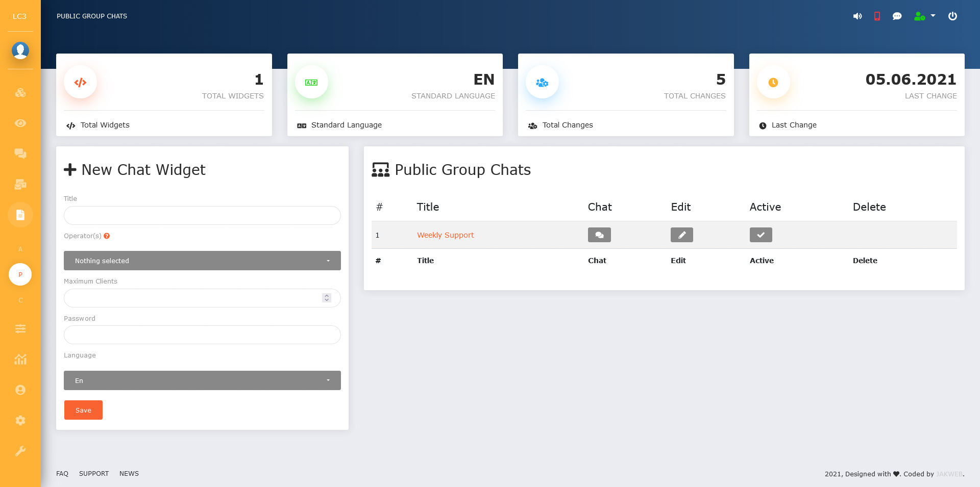The height and width of the screenshot is (487, 980).
Task: Select the 'A' item in sidebar
Action: pos(20,249)
